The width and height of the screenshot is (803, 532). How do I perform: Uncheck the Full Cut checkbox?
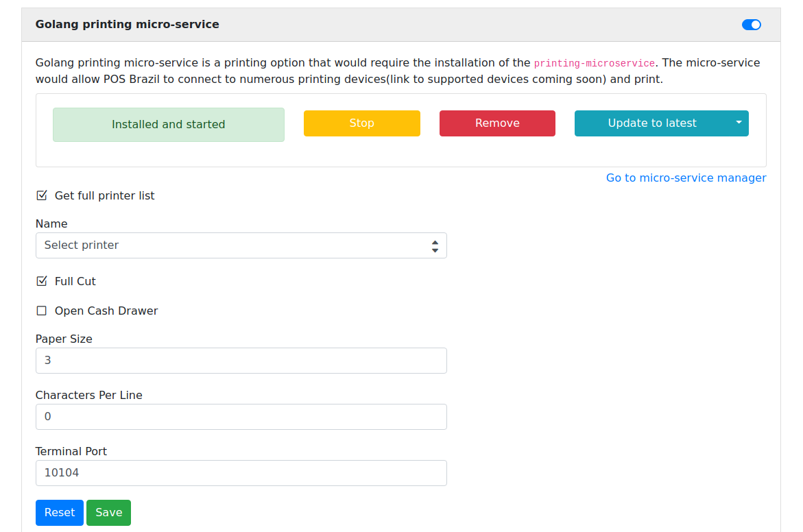[41, 281]
